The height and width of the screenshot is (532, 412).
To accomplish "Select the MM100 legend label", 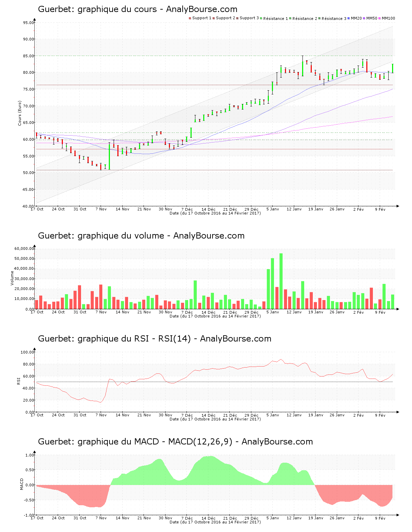I will point(389,18).
